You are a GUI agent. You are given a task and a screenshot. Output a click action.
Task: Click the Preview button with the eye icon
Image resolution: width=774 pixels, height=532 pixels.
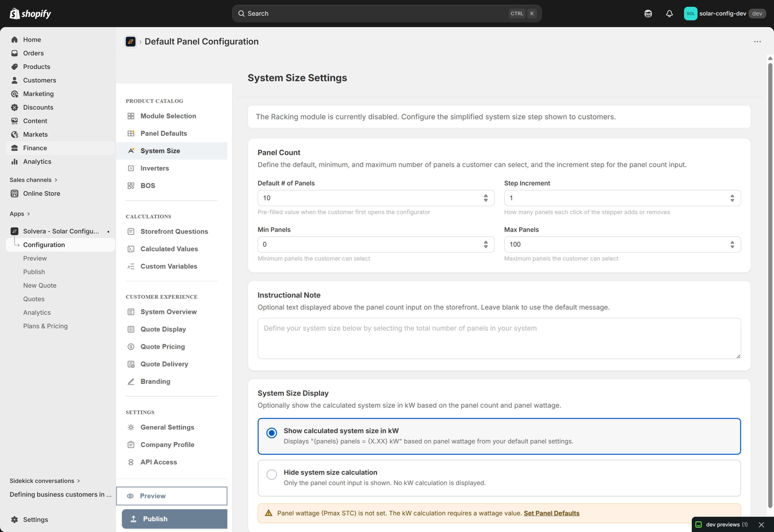tap(172, 496)
